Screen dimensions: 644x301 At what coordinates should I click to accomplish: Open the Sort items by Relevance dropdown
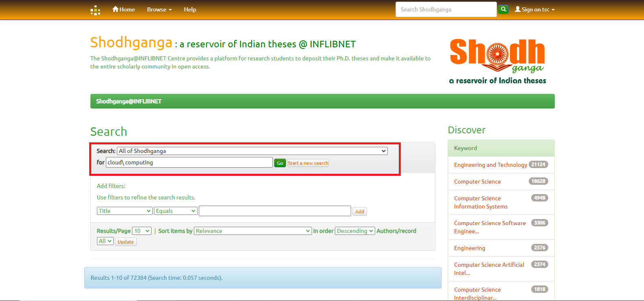[253, 231]
